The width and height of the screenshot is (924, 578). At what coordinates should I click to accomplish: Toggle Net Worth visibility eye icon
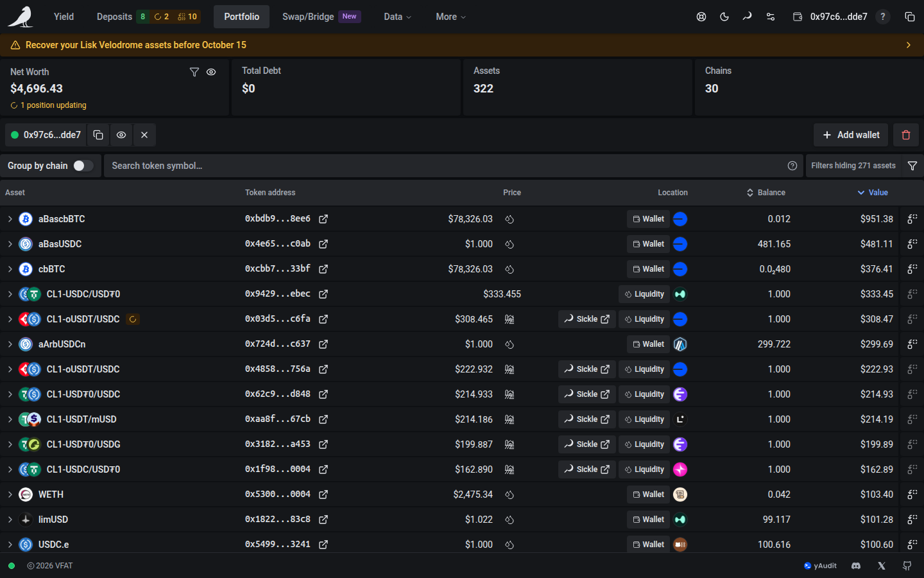[x=211, y=72]
